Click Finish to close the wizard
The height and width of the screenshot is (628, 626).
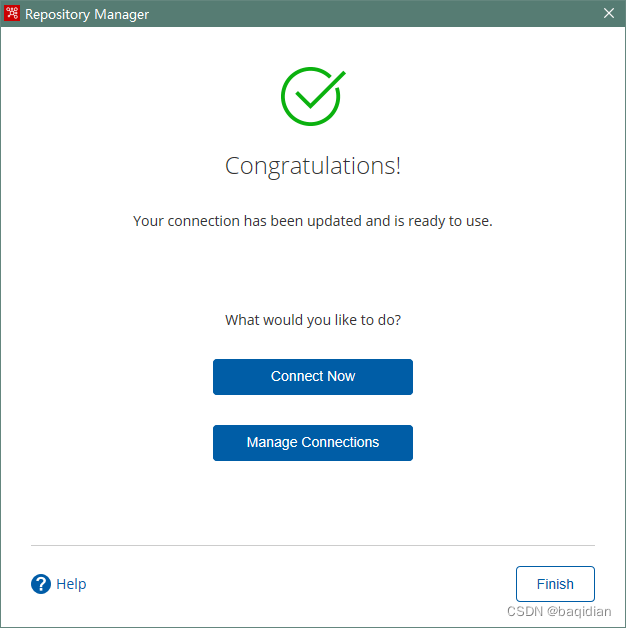[x=555, y=584]
